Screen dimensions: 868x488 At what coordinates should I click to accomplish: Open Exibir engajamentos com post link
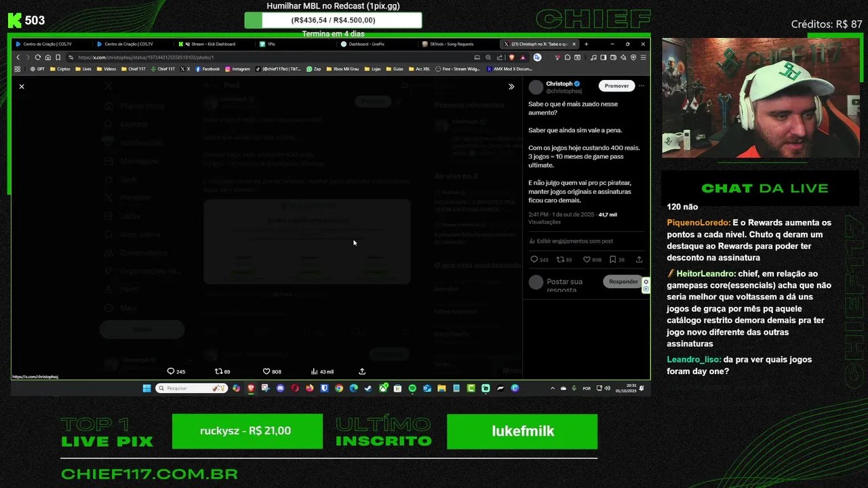point(571,241)
